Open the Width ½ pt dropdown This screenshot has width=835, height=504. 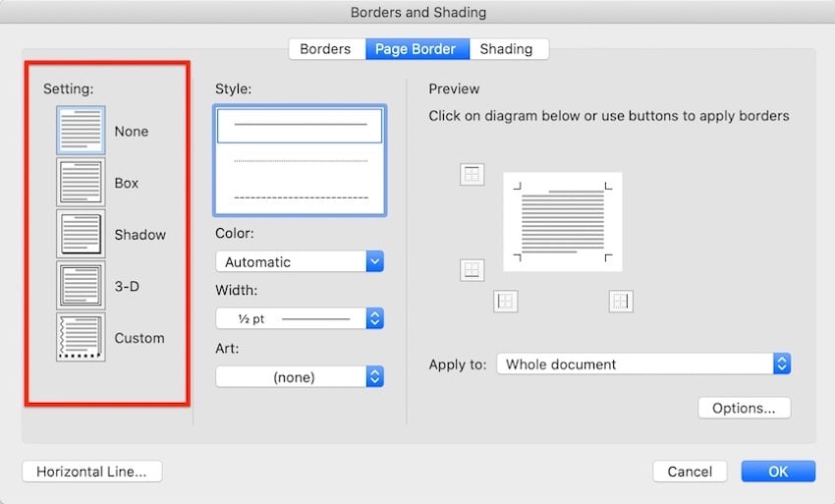300,318
